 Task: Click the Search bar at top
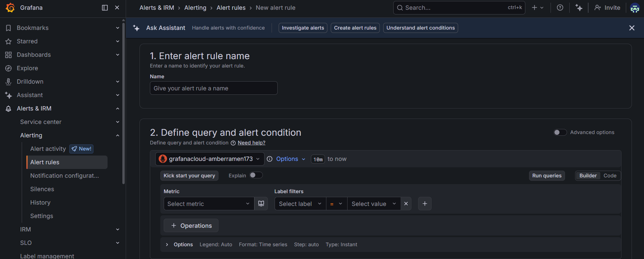459,8
